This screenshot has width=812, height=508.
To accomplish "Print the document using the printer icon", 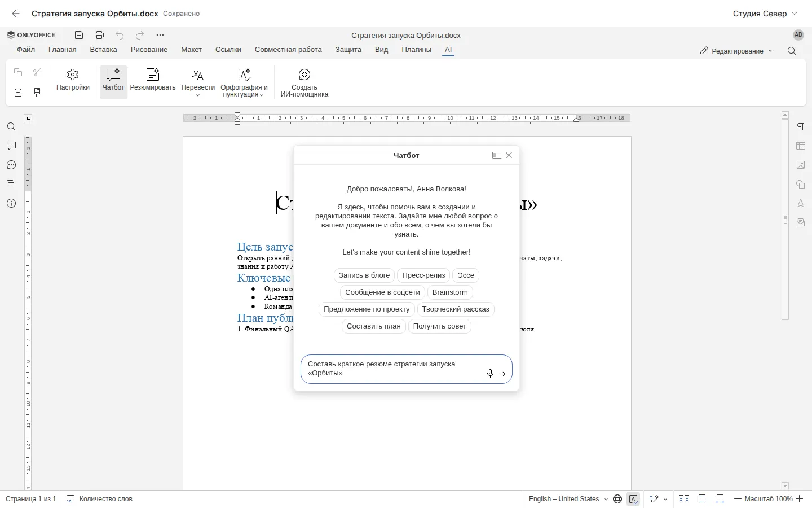I will [99, 35].
